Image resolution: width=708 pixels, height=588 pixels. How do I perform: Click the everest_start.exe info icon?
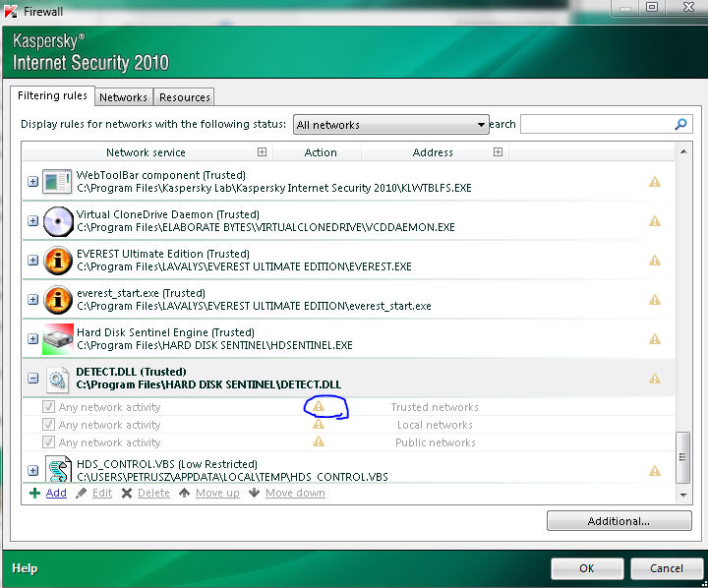pyautogui.click(x=58, y=300)
